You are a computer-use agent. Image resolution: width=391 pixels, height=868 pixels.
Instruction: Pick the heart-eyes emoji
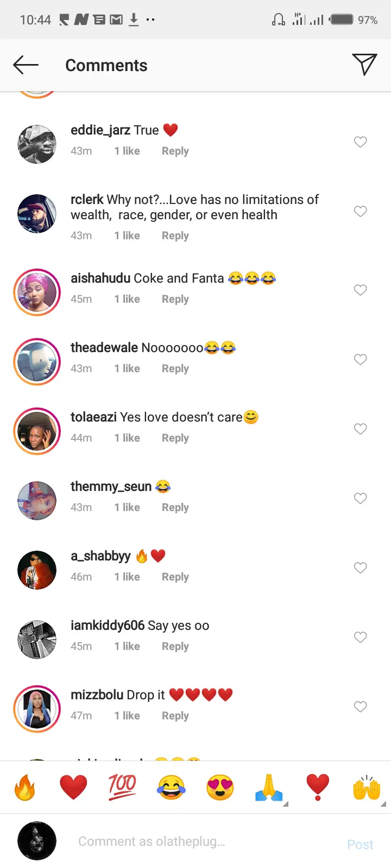click(x=220, y=787)
